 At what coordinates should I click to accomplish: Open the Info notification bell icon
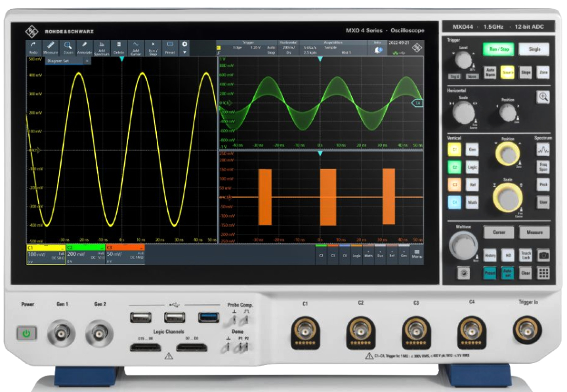click(378, 50)
